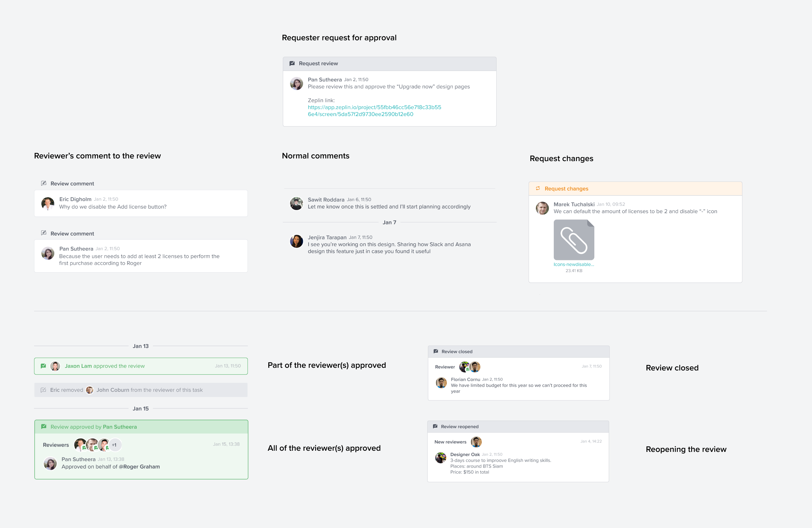
Task: Click John Coburn's name in the removed notice
Action: [113, 390]
